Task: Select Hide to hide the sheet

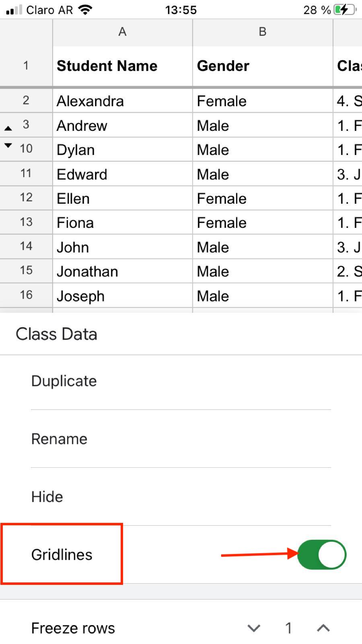Action: [x=47, y=497]
